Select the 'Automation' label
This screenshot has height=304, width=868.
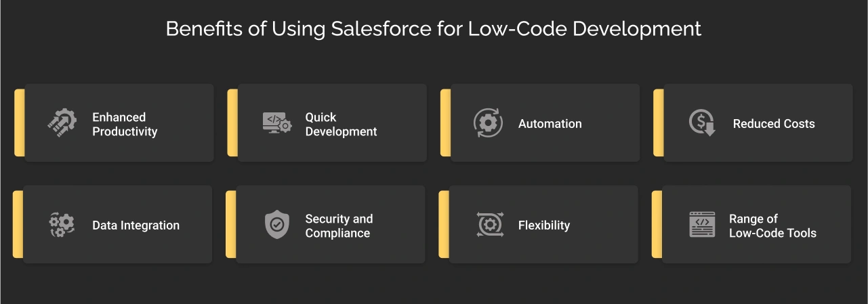(x=550, y=124)
